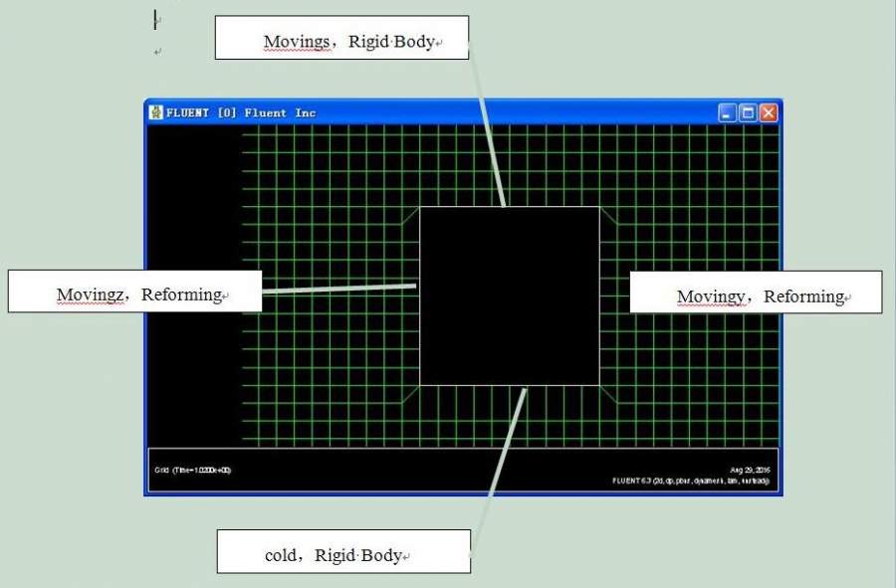896x588 pixels.
Task: Click the 'Movings, Rigid Body' label box
Action: click(x=341, y=38)
